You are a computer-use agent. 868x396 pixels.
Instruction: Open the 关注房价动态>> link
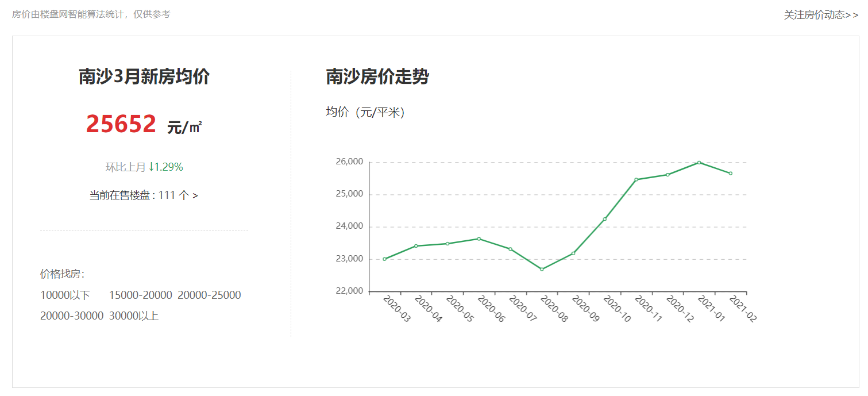(x=821, y=15)
